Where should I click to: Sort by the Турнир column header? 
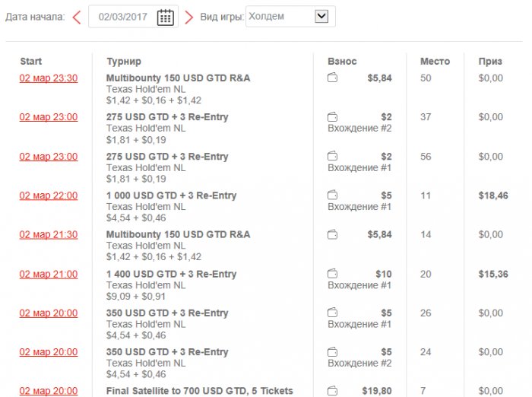click(124, 61)
